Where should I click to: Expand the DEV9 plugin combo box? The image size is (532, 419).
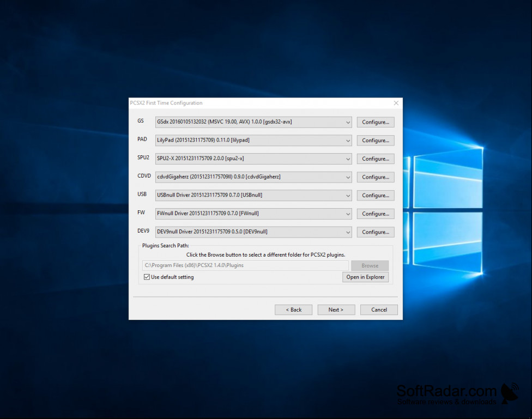click(x=253, y=232)
